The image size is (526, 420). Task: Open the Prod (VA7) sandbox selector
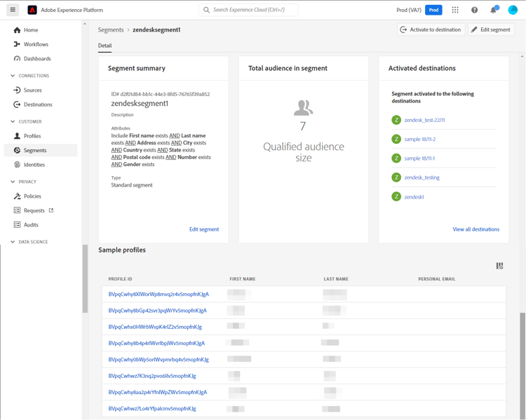coord(409,10)
